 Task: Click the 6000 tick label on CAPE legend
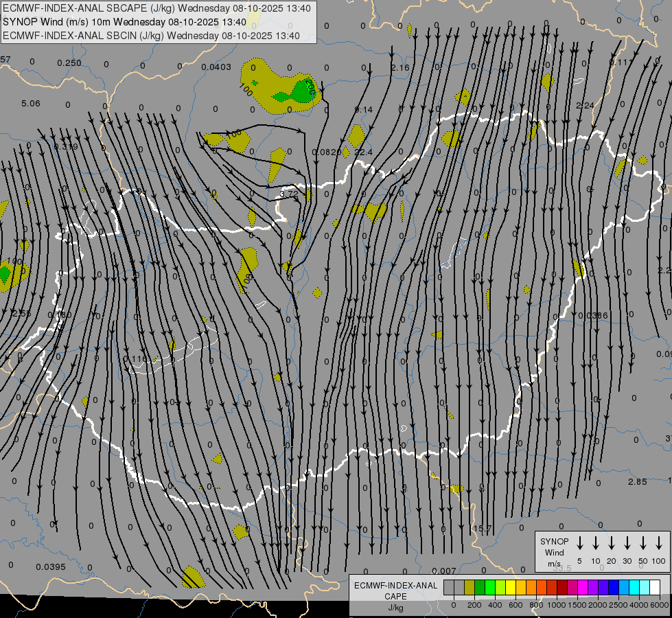click(660, 605)
